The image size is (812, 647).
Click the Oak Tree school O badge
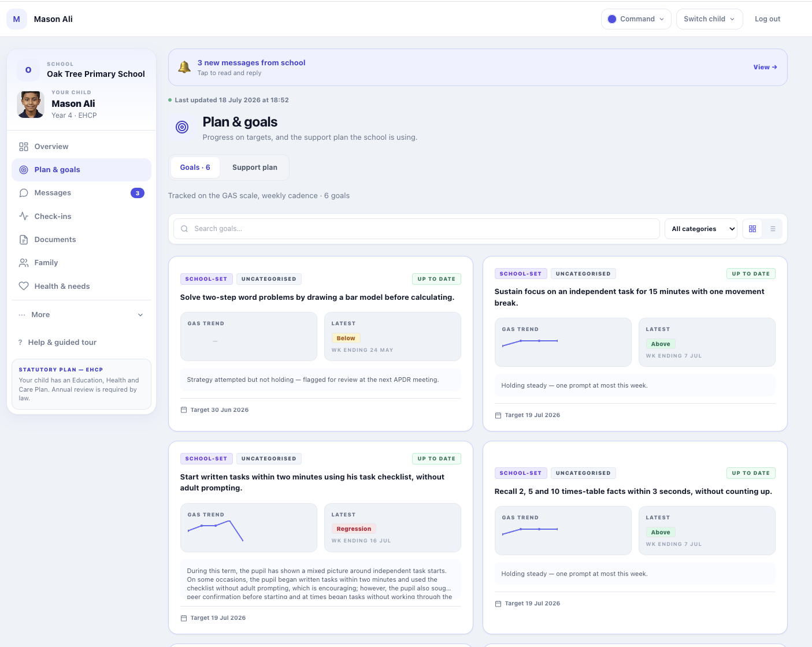tap(28, 70)
